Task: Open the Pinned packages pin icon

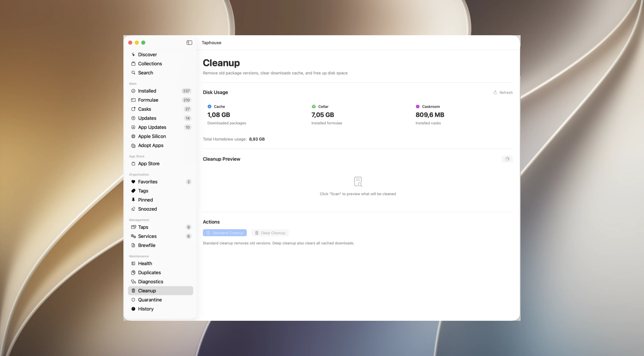Action: pyautogui.click(x=133, y=200)
